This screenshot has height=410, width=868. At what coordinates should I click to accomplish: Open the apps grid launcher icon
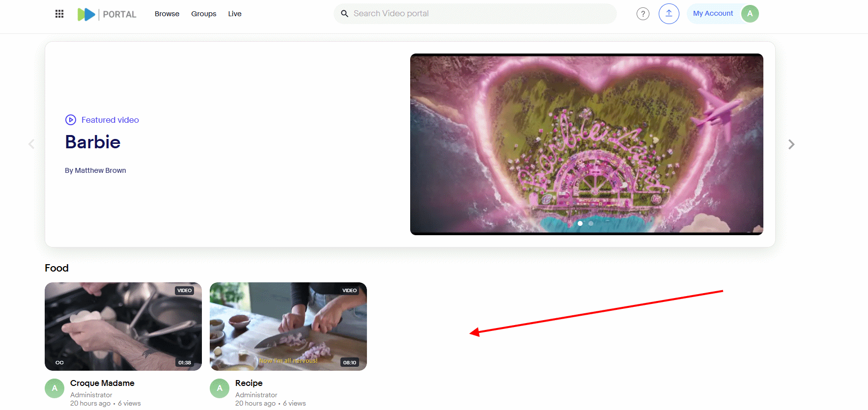pos(59,14)
